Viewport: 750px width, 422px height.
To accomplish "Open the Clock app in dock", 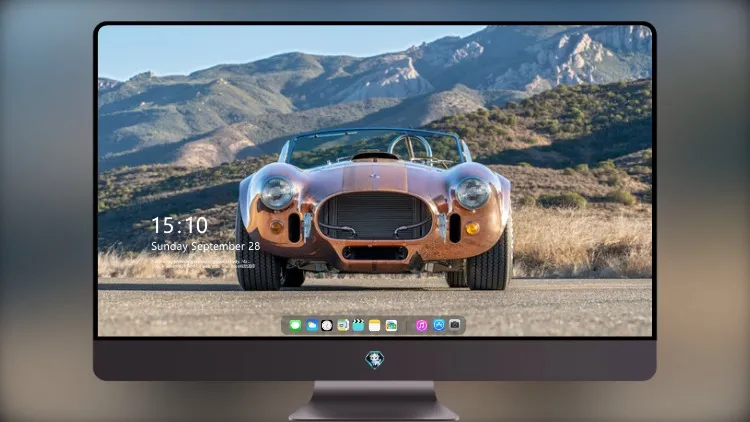I will tap(327, 326).
